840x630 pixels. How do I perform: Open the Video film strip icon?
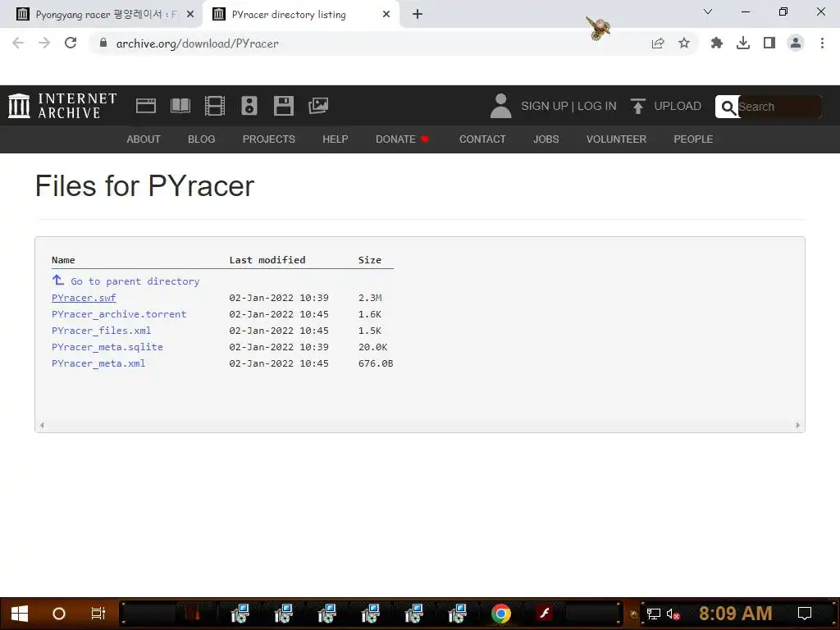coord(215,106)
